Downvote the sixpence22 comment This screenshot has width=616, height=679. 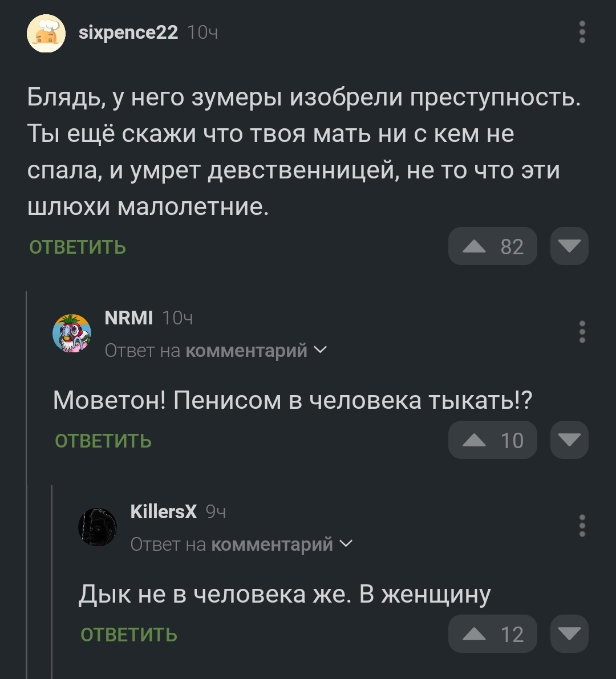569,246
